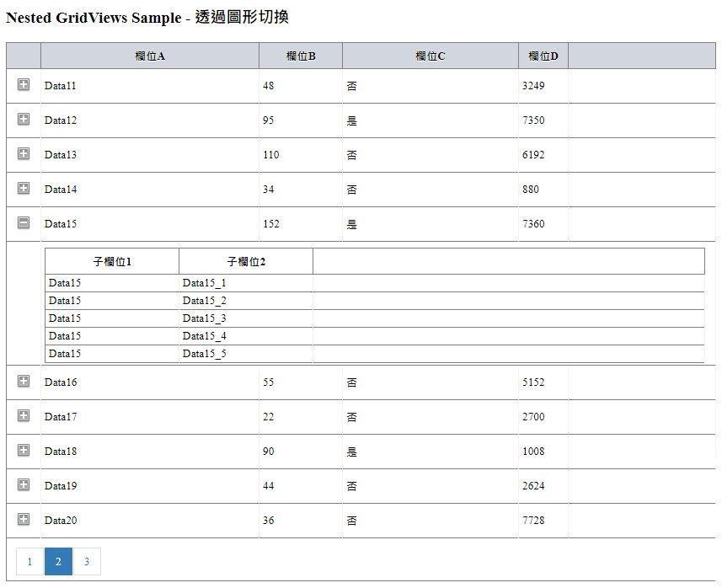
Task: Select the currently active page 2 button
Action: pos(58,561)
